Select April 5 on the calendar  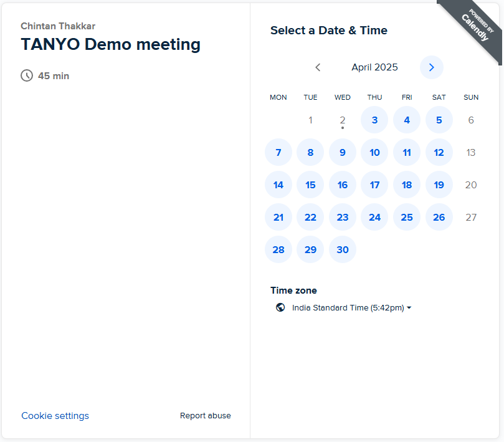click(x=439, y=120)
